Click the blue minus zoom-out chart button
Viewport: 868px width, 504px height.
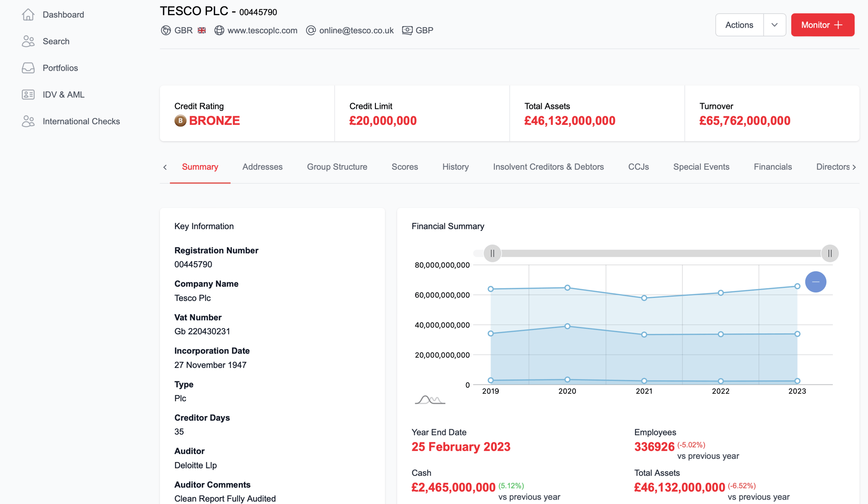pos(815,282)
